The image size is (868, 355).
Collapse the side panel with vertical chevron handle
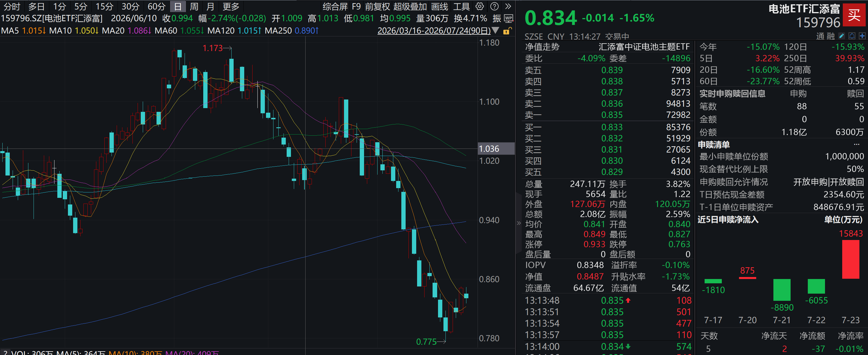coord(519,223)
